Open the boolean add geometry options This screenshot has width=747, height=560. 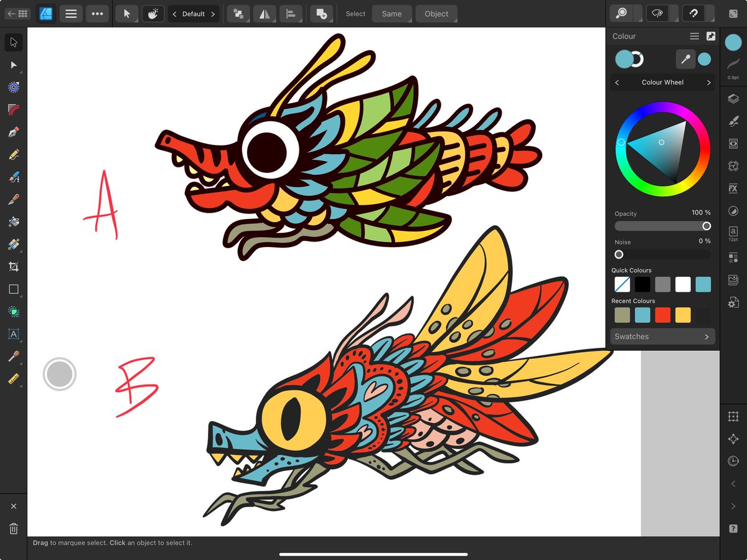321,13
